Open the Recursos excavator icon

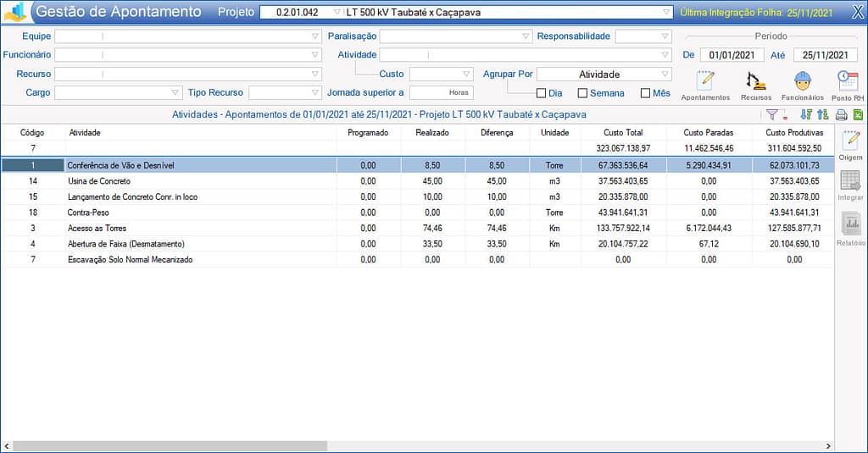[755, 80]
